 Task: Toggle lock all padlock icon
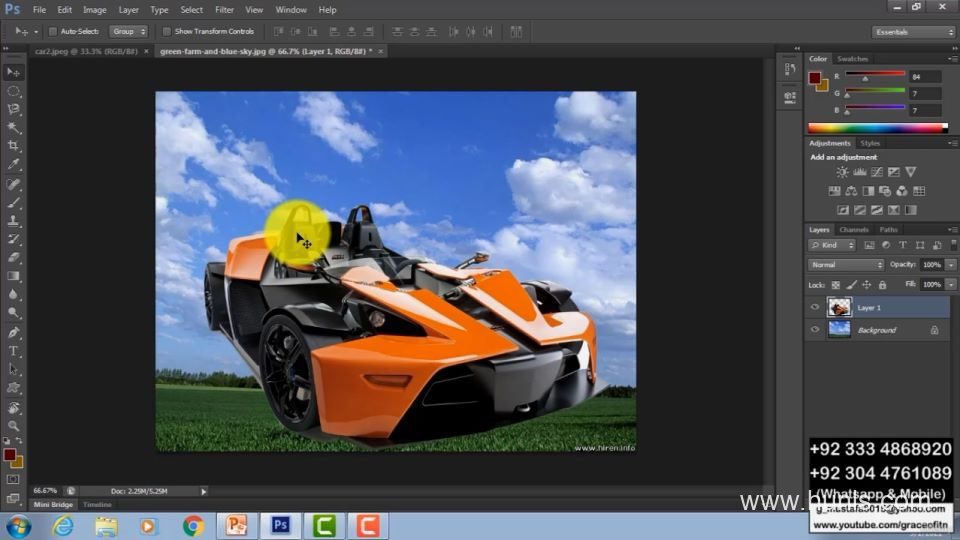pos(882,285)
